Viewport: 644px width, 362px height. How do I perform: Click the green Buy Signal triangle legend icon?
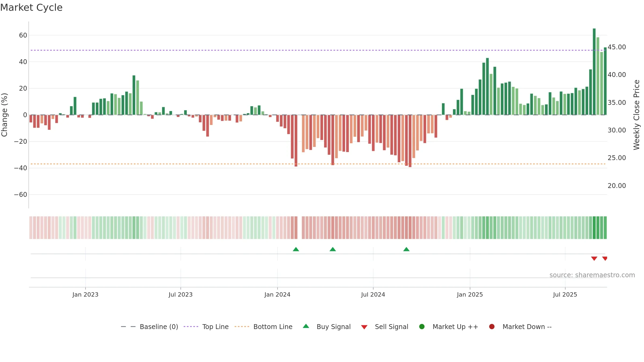[x=306, y=326]
